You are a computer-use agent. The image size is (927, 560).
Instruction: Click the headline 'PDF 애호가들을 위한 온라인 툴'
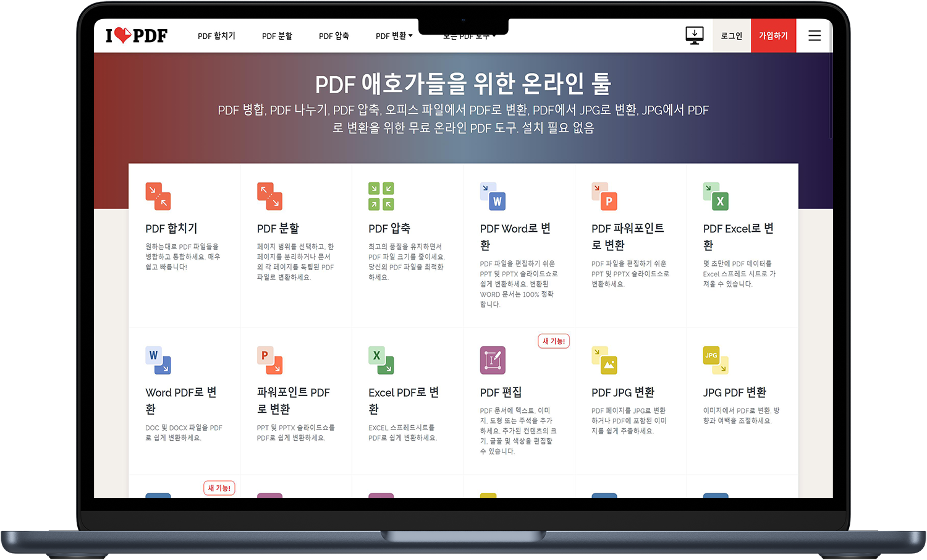(463, 83)
